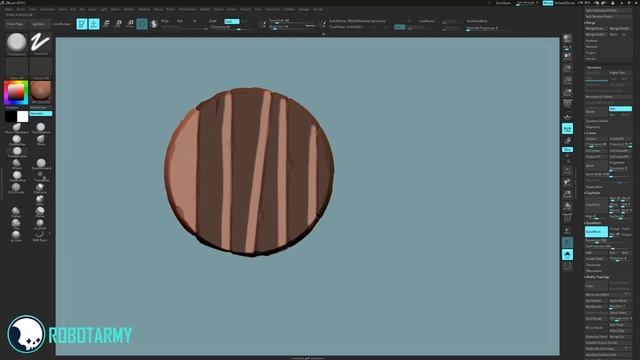Open the current stroke thumbnail
The image size is (640, 360).
pyautogui.click(x=40, y=44)
